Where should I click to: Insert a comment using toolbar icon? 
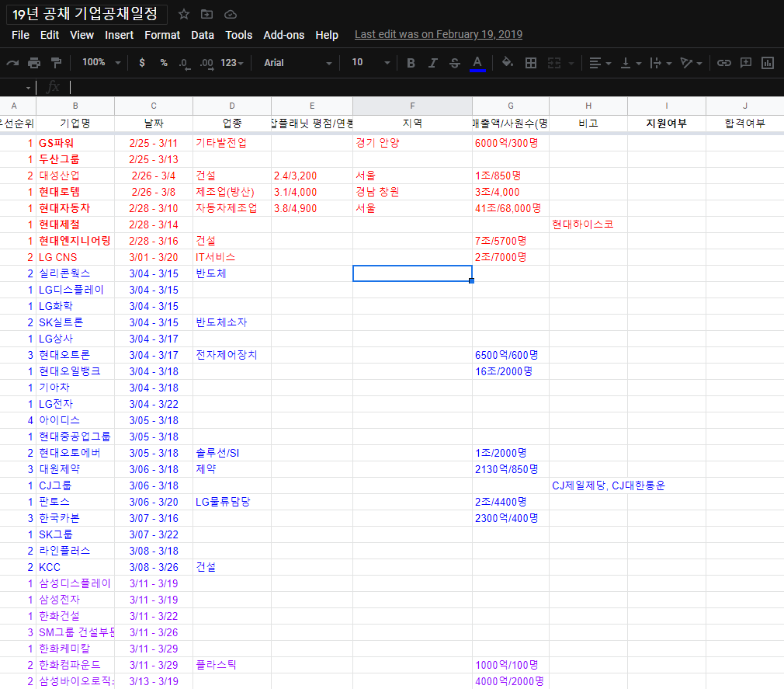point(746,63)
